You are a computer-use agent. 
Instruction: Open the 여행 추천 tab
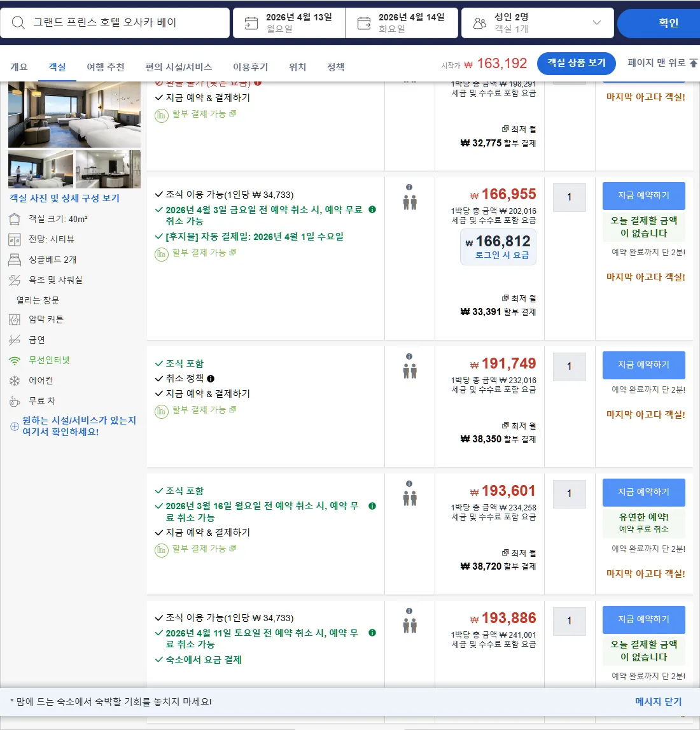tap(106, 67)
